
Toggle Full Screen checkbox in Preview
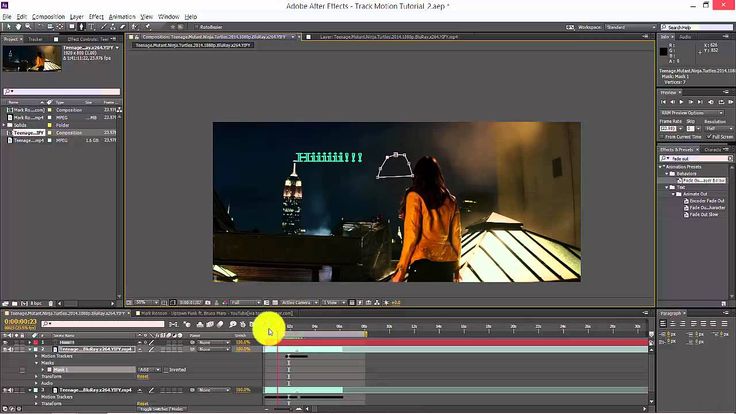pos(707,136)
